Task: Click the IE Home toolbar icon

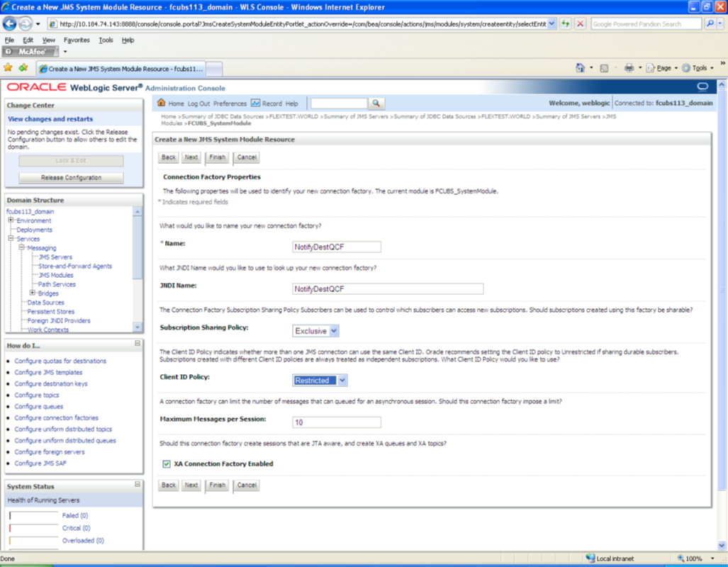Action: [580, 68]
